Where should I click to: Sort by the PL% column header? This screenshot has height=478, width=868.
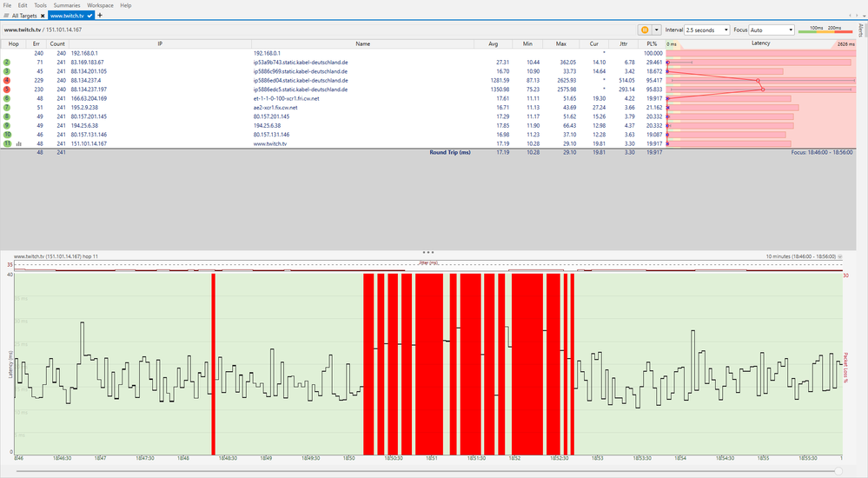(652, 43)
